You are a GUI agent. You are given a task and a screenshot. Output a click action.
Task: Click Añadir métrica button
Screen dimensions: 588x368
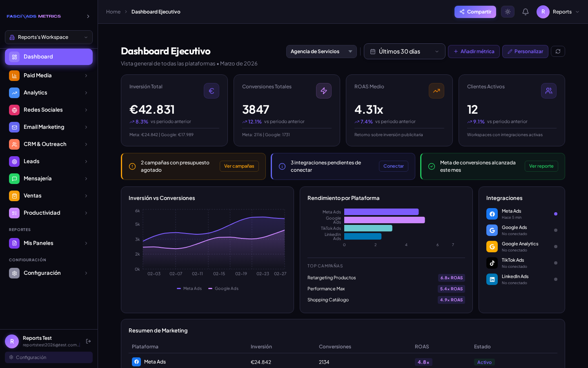[474, 52]
